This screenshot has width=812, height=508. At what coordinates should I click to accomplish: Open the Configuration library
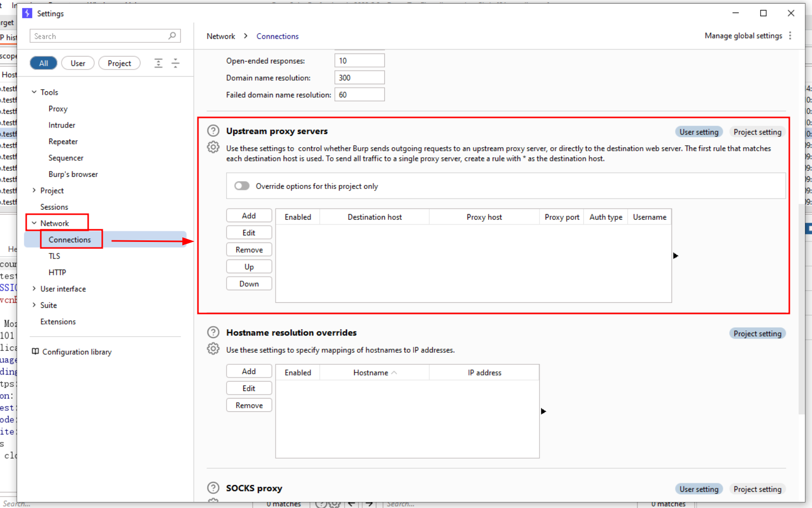(x=77, y=352)
